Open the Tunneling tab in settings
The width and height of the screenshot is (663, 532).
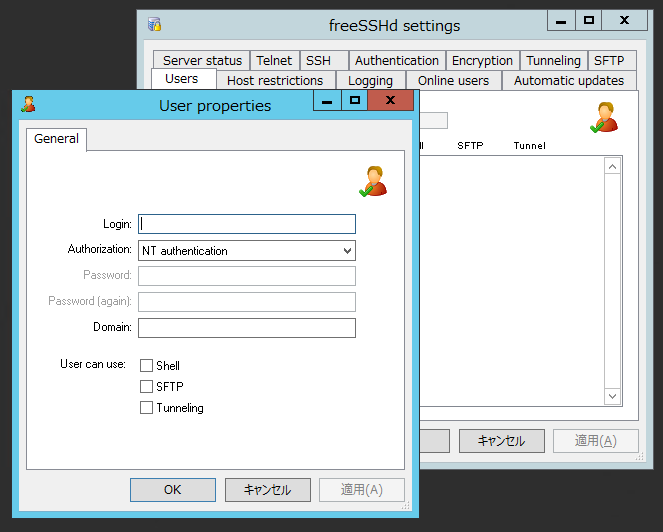pyautogui.click(x=553, y=60)
